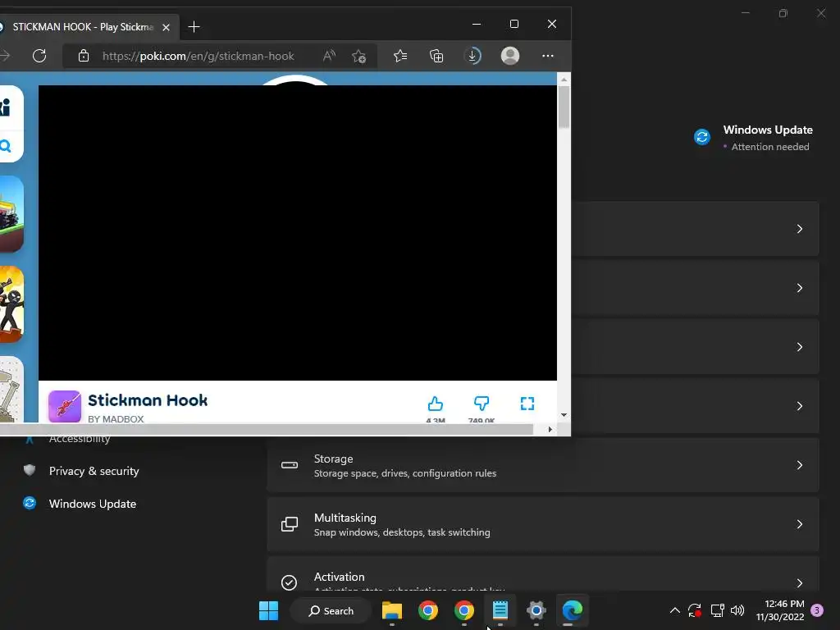
Task: Open Read aloud in address bar
Action: 329,56
